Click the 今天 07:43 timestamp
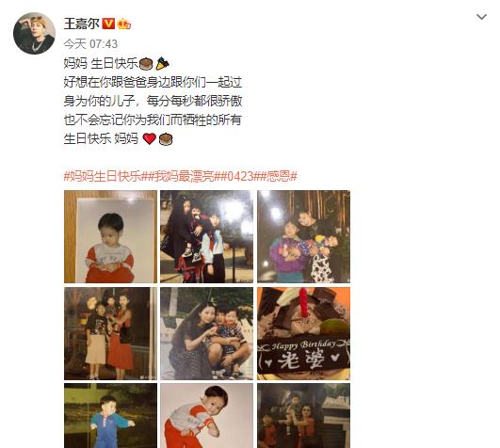The width and height of the screenshot is (500, 448). [x=90, y=44]
